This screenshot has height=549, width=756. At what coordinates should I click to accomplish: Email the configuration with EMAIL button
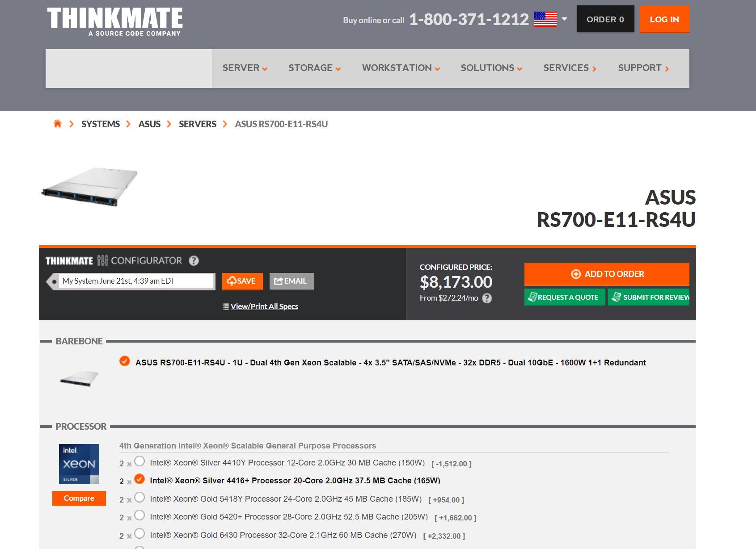tap(292, 281)
